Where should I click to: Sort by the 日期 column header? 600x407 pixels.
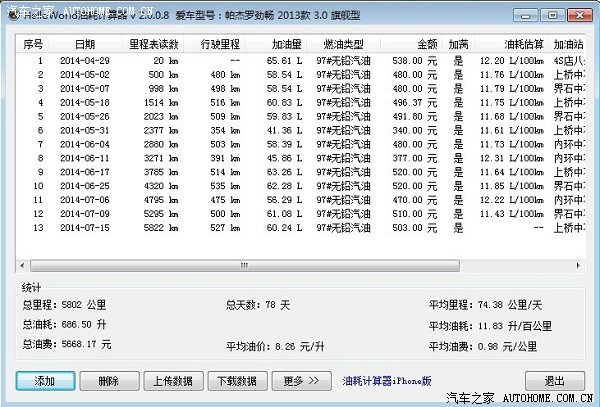84,45
